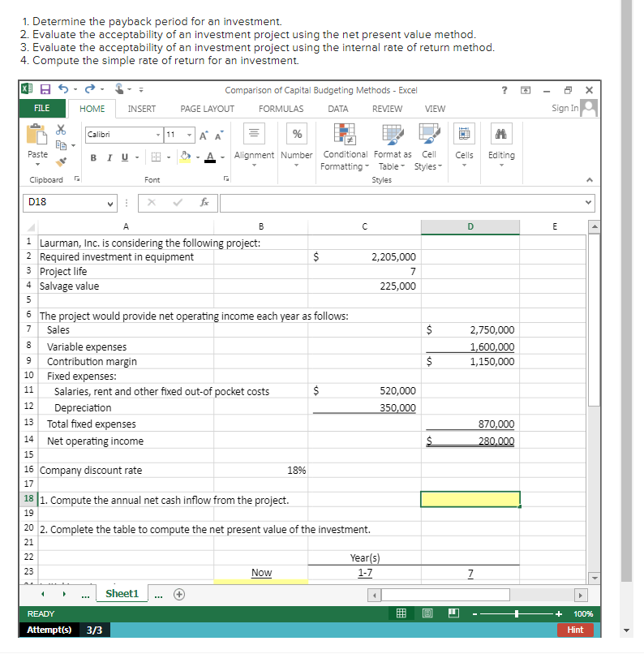Click the vertical scrollbar down arrow

pyautogui.click(x=595, y=578)
